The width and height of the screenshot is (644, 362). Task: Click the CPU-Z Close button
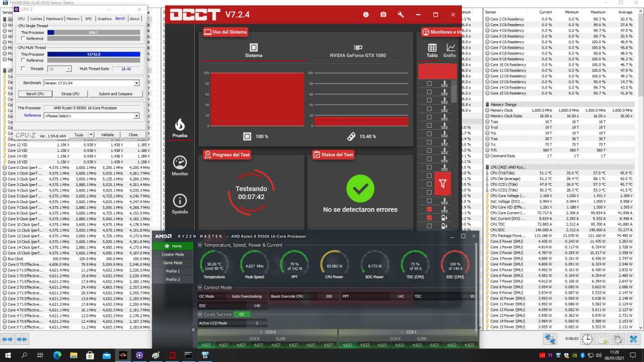pos(133,135)
